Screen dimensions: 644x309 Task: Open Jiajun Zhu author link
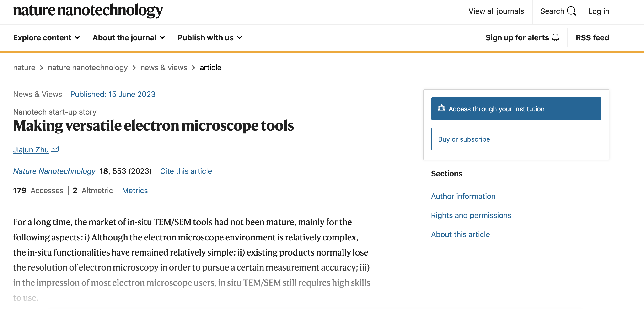(x=31, y=149)
